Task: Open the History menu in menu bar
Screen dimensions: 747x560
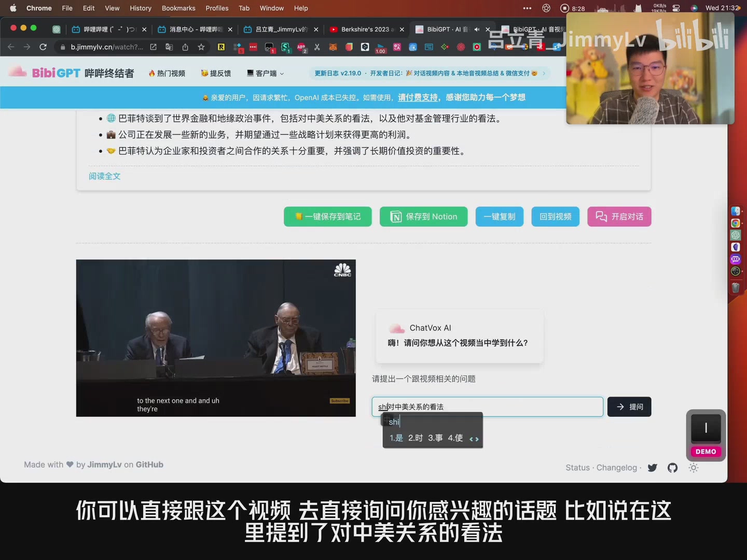Action: click(141, 8)
